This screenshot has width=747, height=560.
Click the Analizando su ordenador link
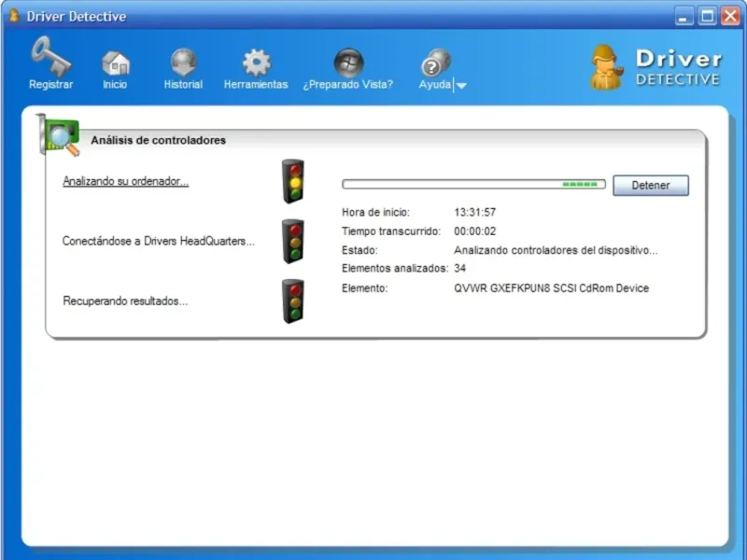[x=125, y=182]
